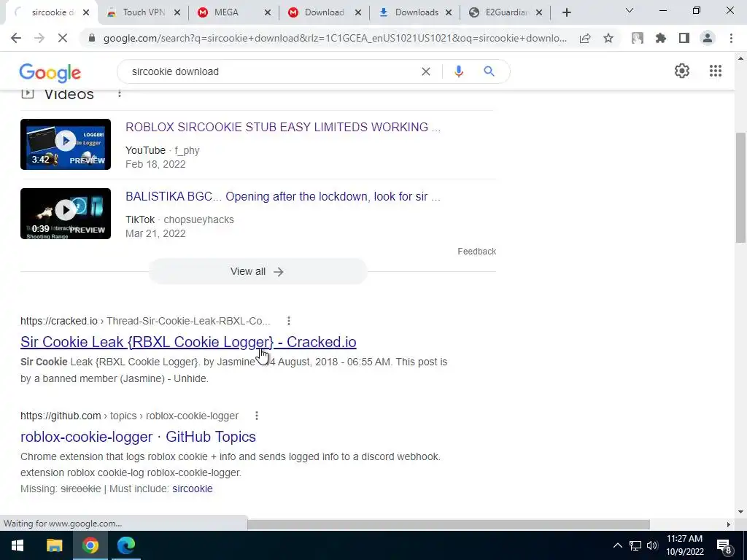Open the tab search dropdown arrow
Viewport: 747px width, 560px height.
(x=630, y=10)
